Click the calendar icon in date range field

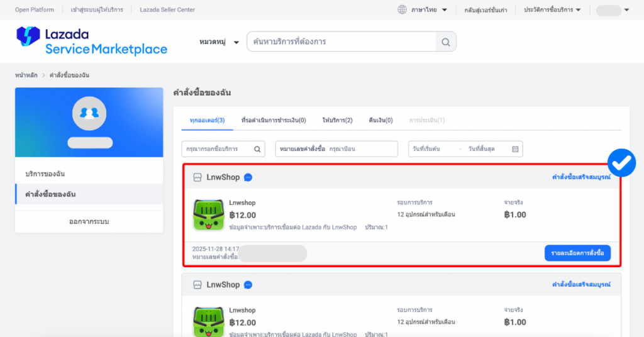click(515, 149)
